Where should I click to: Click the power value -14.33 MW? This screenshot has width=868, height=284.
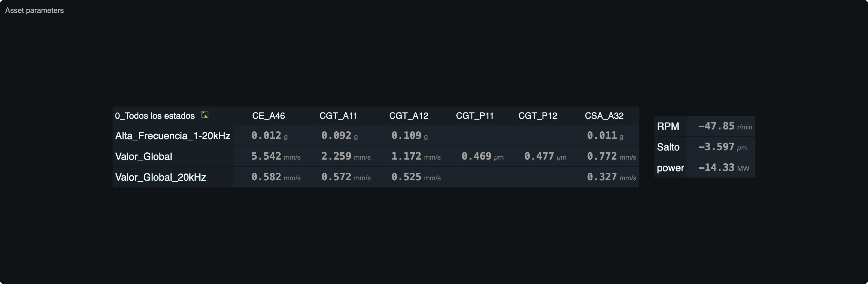pyautogui.click(x=724, y=167)
